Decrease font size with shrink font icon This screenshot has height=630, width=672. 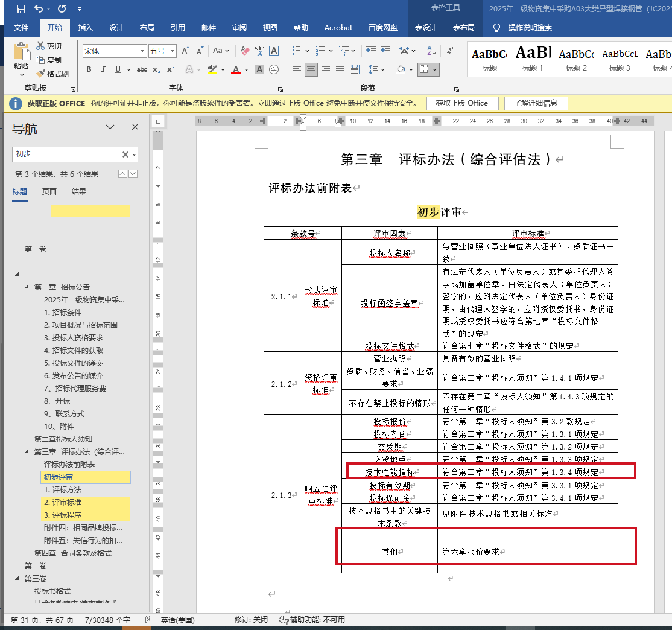tap(200, 51)
